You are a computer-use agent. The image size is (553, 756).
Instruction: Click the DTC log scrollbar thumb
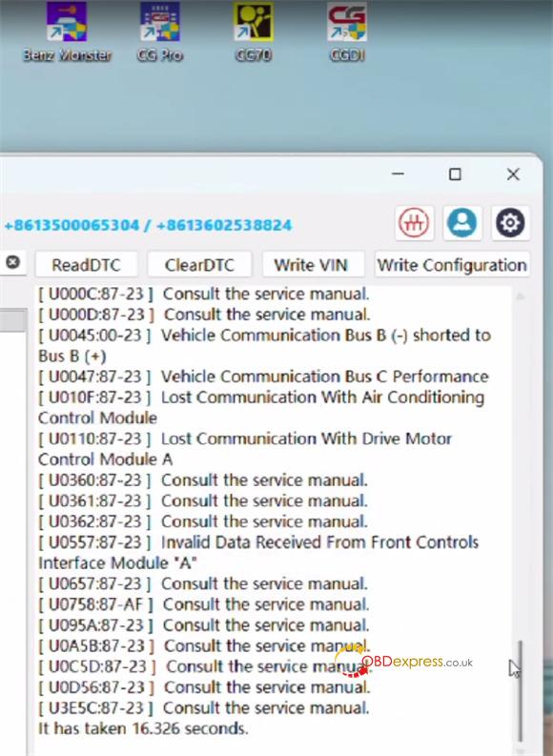coord(521,691)
